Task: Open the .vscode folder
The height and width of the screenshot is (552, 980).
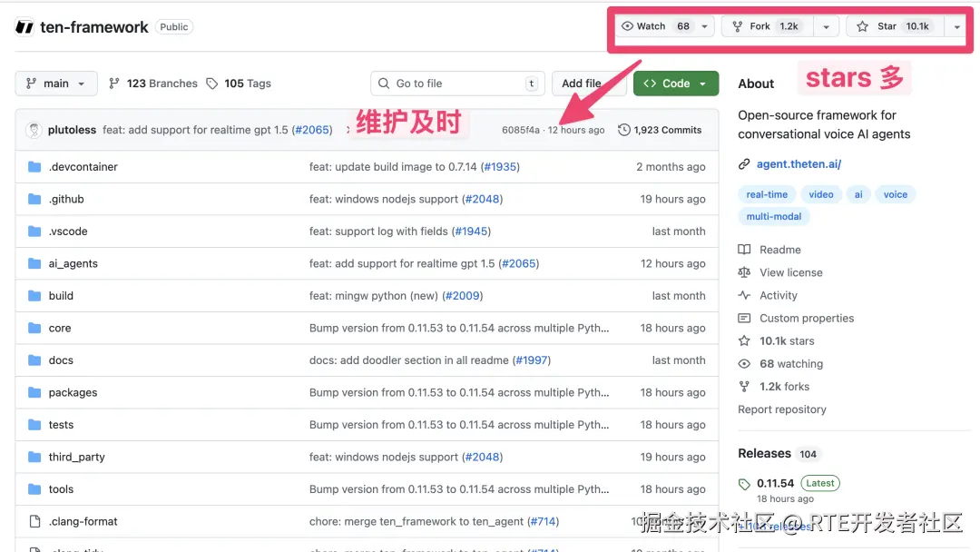Action: (x=68, y=232)
